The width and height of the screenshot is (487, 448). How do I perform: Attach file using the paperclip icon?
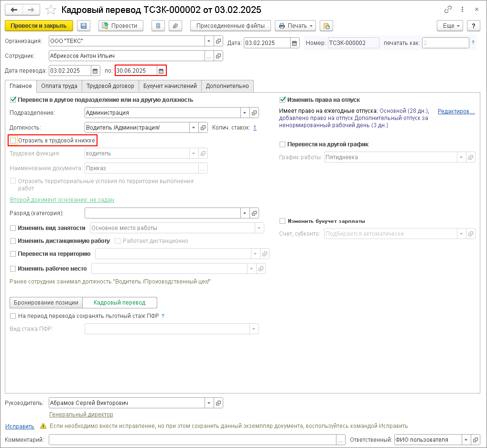pos(175,26)
